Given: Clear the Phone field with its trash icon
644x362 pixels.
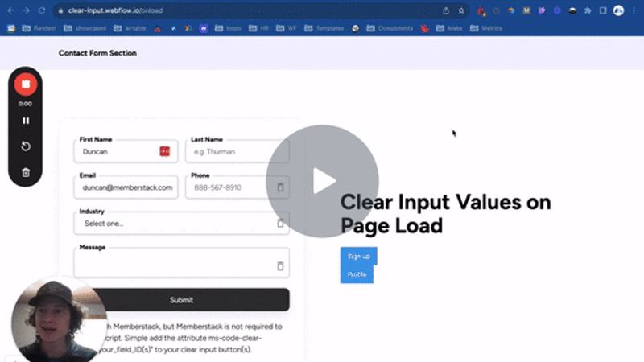Looking at the screenshot, I should coord(280,187).
